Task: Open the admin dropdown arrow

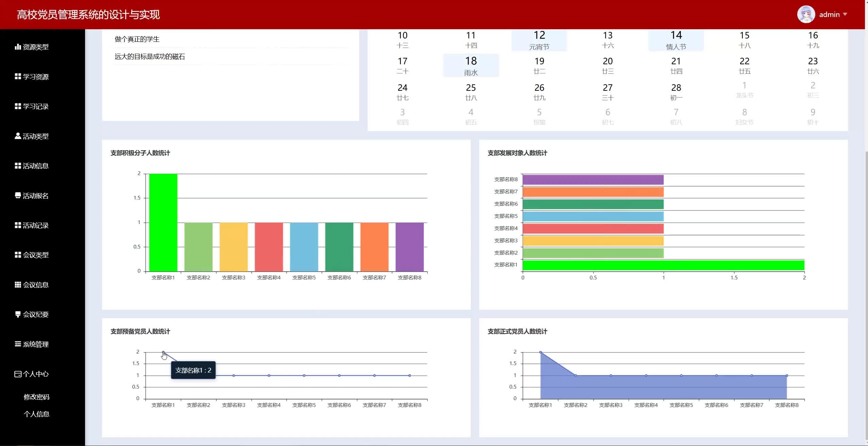Action: click(x=845, y=14)
